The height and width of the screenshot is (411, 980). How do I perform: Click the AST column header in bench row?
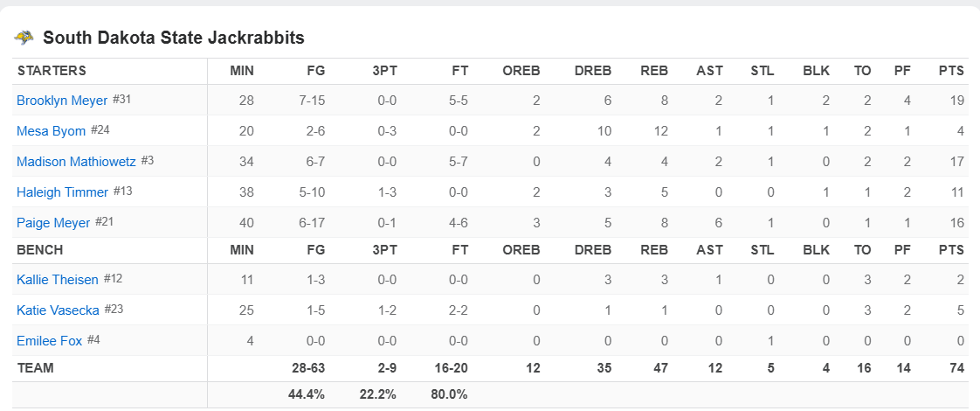(709, 250)
